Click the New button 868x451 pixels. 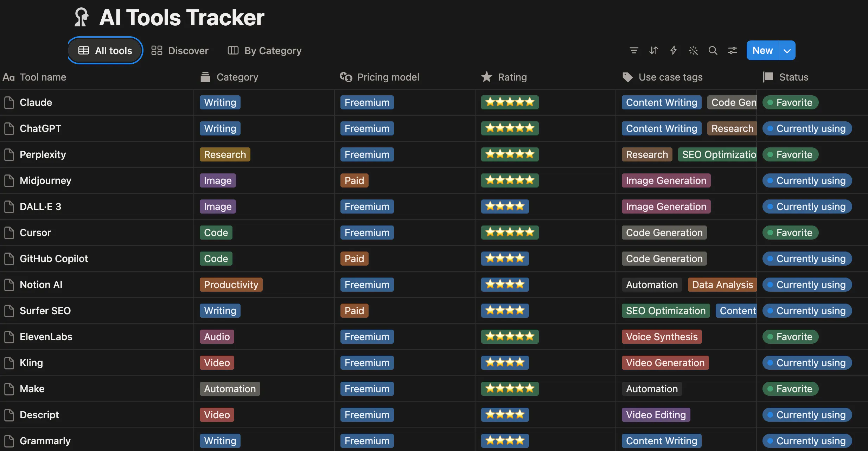pyautogui.click(x=762, y=51)
